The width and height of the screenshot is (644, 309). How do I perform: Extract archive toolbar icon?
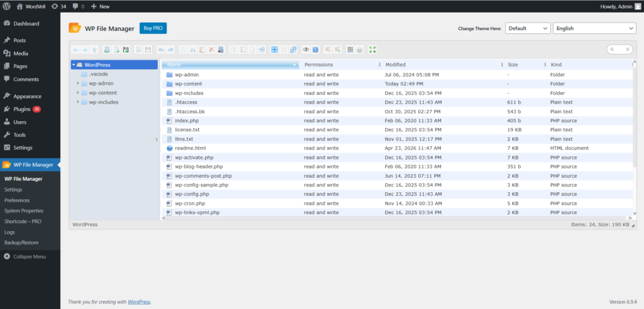(x=328, y=50)
